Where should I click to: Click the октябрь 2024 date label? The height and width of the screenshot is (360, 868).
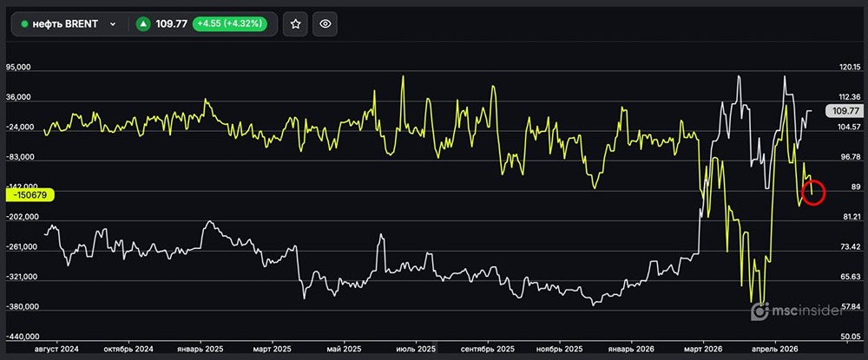pos(128,350)
